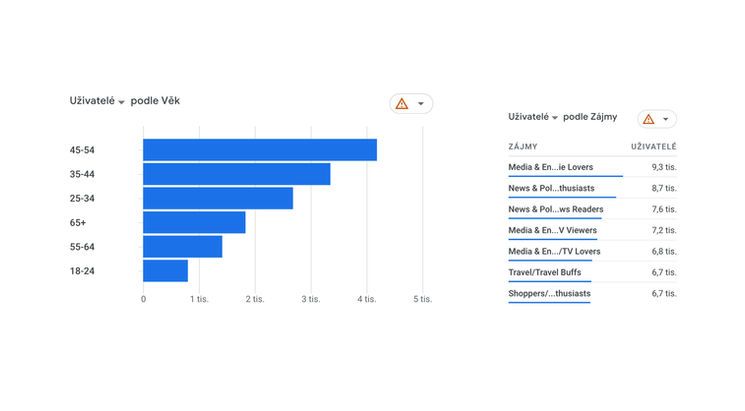The image size is (745, 411).
Task: Click the warning icon above age chart
Action: click(402, 104)
